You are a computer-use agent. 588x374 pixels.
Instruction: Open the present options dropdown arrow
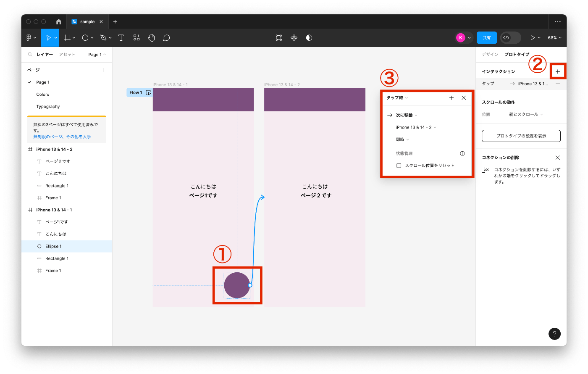coord(539,38)
